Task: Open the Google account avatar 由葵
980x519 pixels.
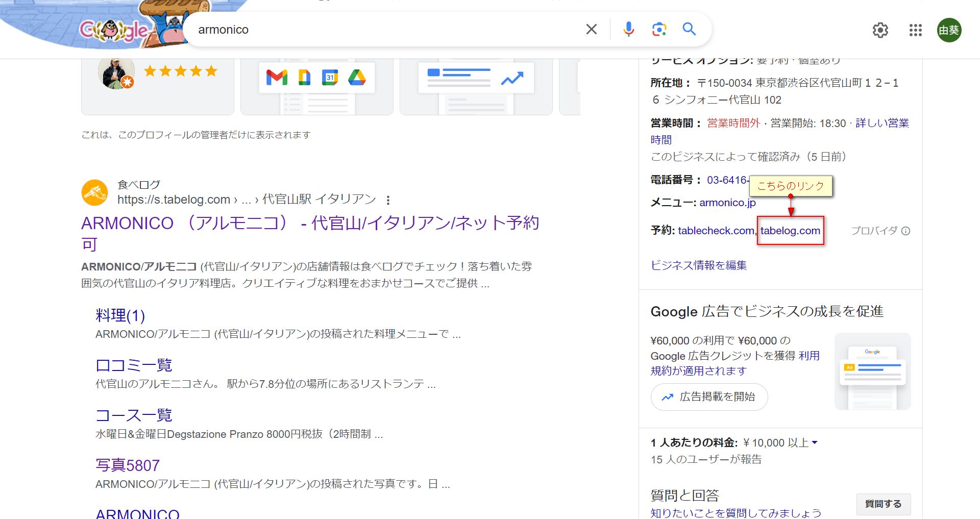Action: [949, 31]
